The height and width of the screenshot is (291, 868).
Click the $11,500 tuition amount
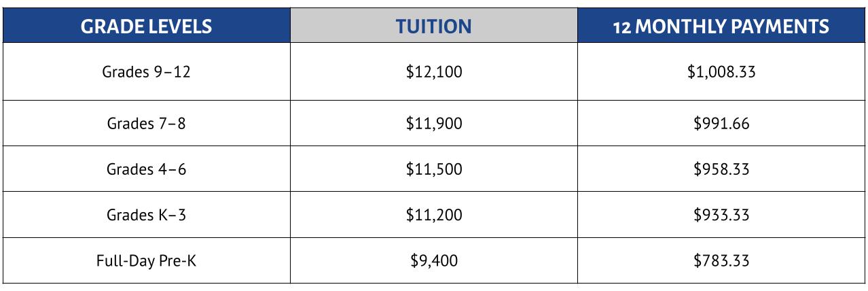(433, 169)
